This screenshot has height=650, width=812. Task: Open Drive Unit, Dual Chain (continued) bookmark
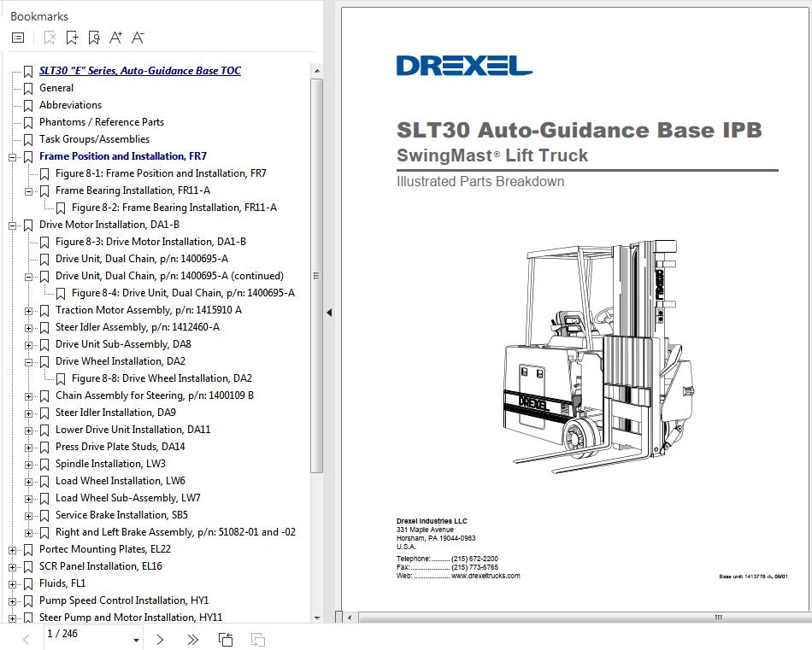pyautogui.click(x=169, y=276)
